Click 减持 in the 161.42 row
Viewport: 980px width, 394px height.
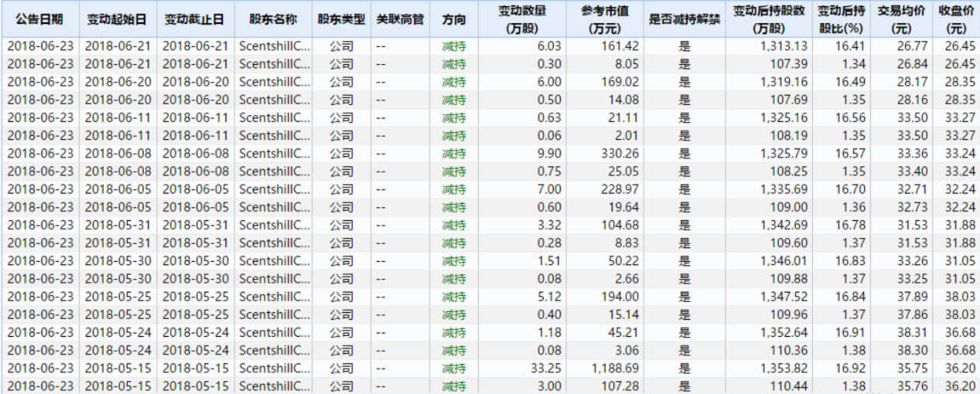(x=454, y=46)
